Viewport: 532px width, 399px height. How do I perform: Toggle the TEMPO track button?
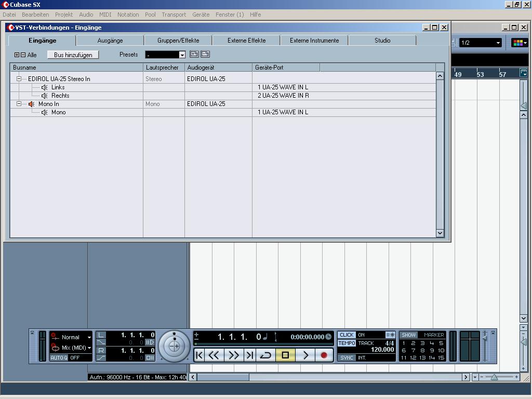pyautogui.click(x=347, y=343)
